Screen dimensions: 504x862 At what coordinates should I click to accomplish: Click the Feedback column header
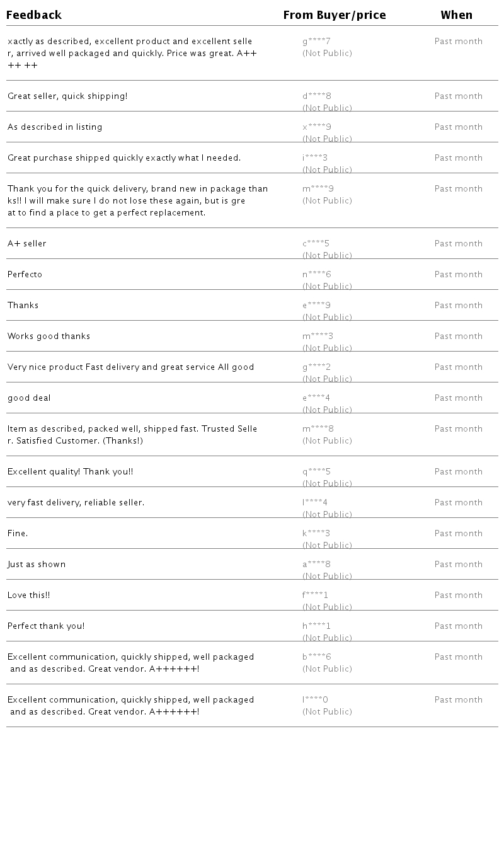[34, 15]
